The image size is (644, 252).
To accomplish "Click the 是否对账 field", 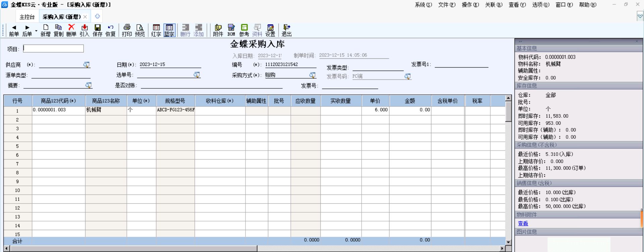I will click(x=212, y=85).
